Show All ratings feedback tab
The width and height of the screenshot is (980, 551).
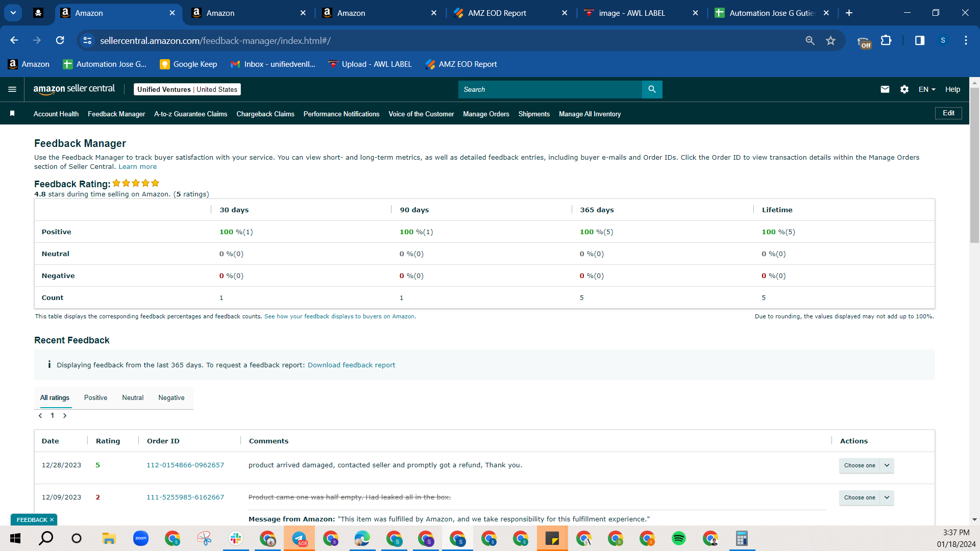[55, 398]
